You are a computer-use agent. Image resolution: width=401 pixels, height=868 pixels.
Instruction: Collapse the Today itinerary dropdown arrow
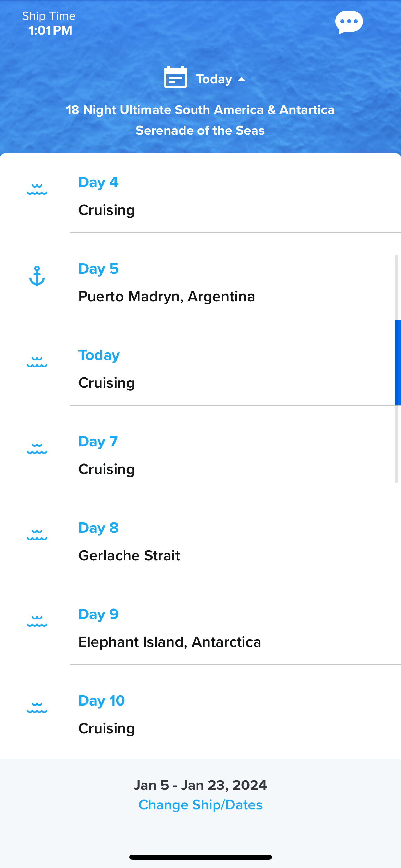click(x=242, y=80)
